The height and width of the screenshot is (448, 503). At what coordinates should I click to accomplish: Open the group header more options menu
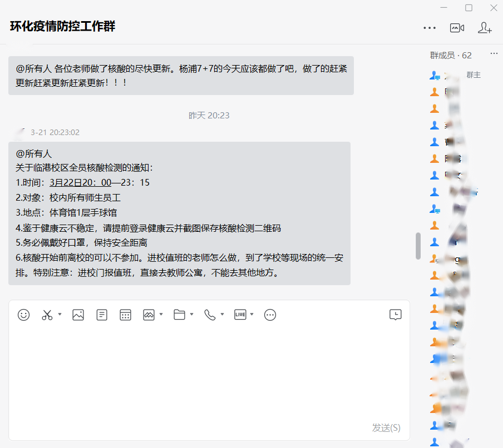point(430,28)
